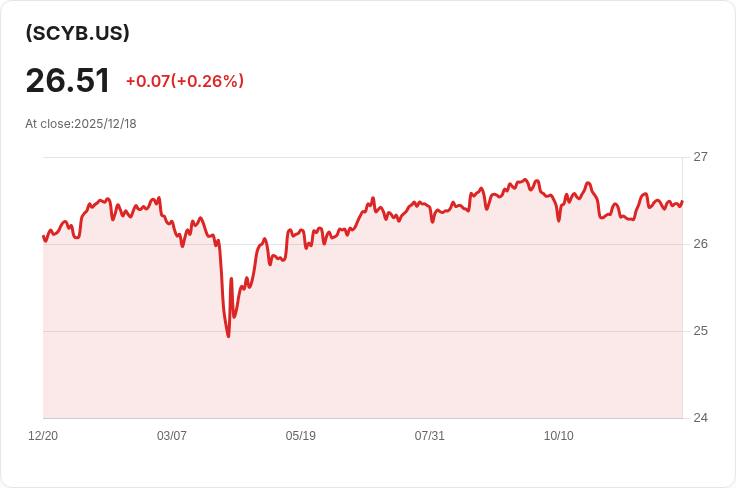
Task: Click the leftmost start of the price line
Action: point(43,236)
